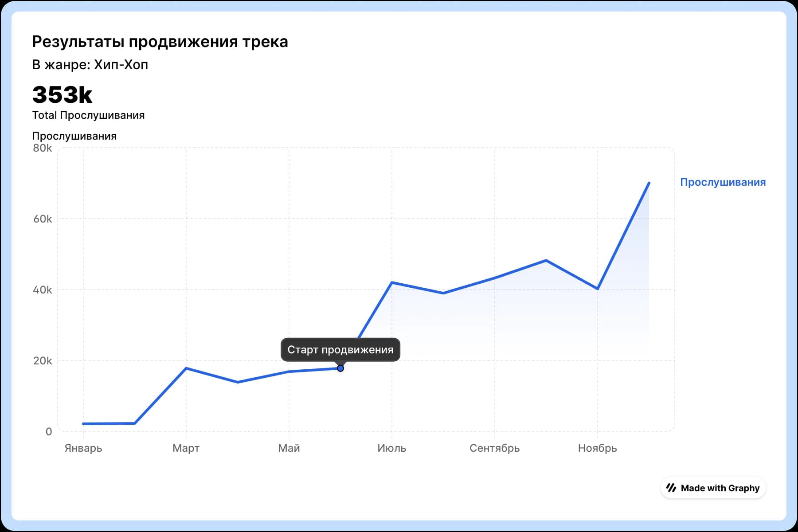Click the 'Made with Graphy' badge
Viewport: 798px width, 532px height.
713,488
